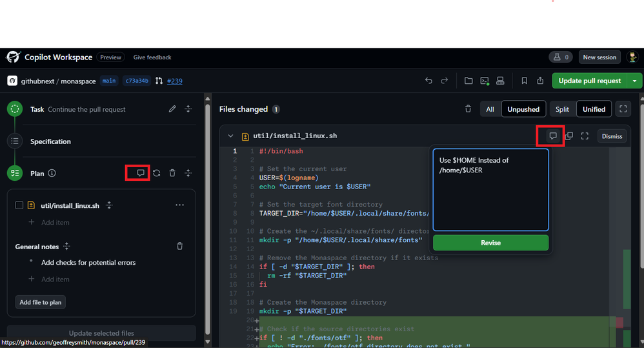Select Unified diff view
644x348 pixels.
click(x=594, y=109)
